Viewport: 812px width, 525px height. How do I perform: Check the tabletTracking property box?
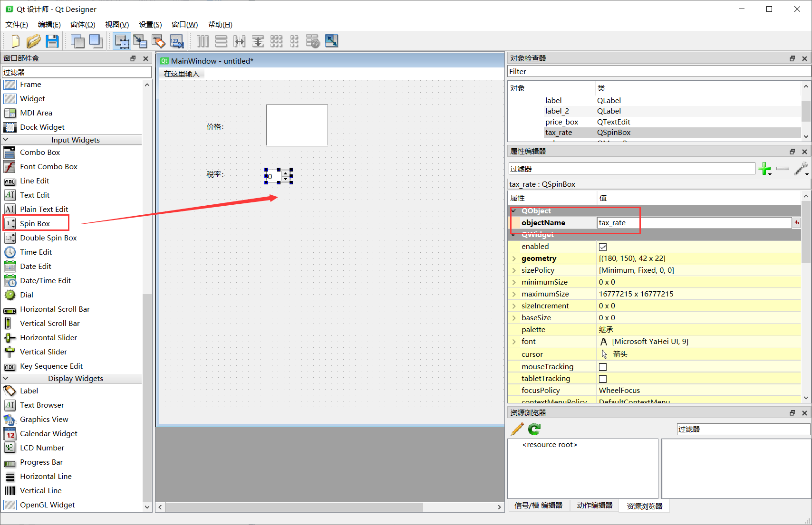(x=603, y=378)
